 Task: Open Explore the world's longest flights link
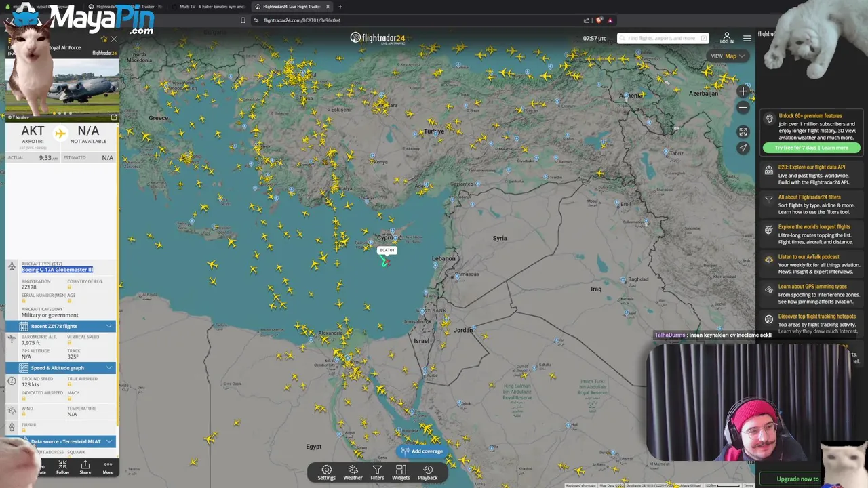[814, 227]
